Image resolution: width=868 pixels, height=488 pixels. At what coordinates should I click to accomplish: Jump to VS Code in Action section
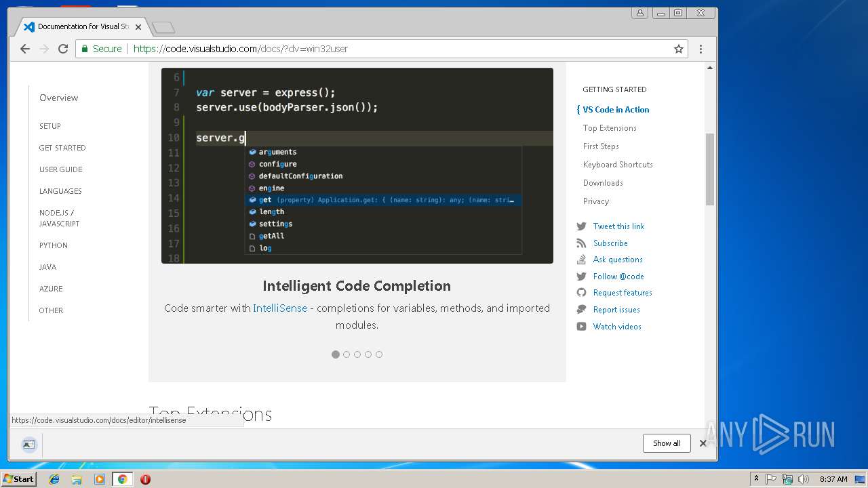pos(616,110)
